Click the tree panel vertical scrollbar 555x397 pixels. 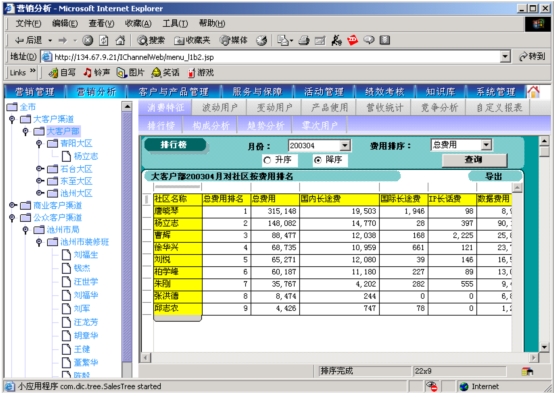pos(127,240)
